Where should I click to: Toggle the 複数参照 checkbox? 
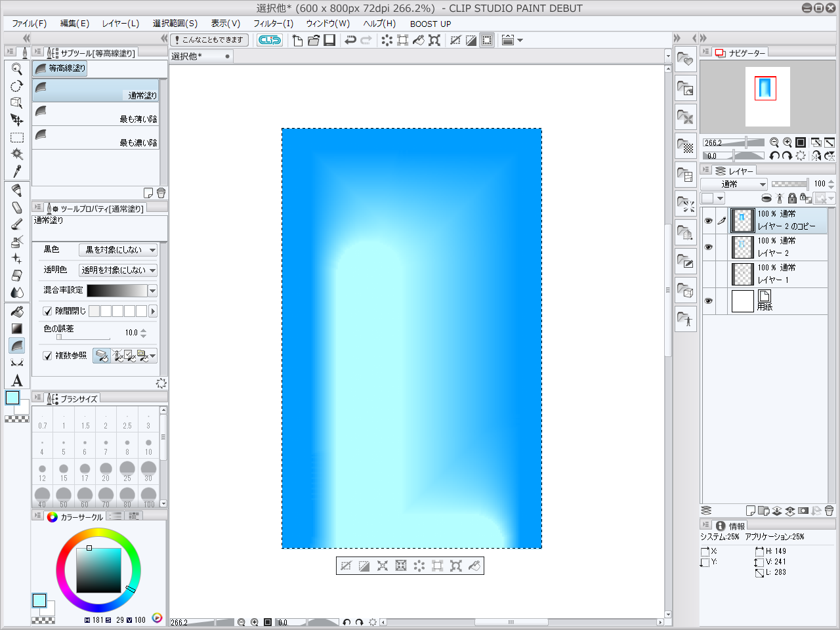pos(47,356)
